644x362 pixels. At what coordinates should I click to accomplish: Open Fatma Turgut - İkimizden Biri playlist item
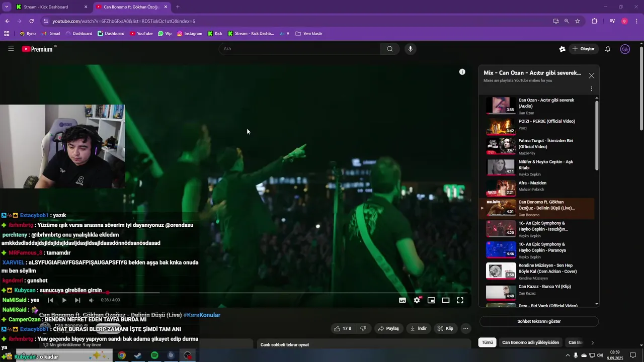(537, 146)
